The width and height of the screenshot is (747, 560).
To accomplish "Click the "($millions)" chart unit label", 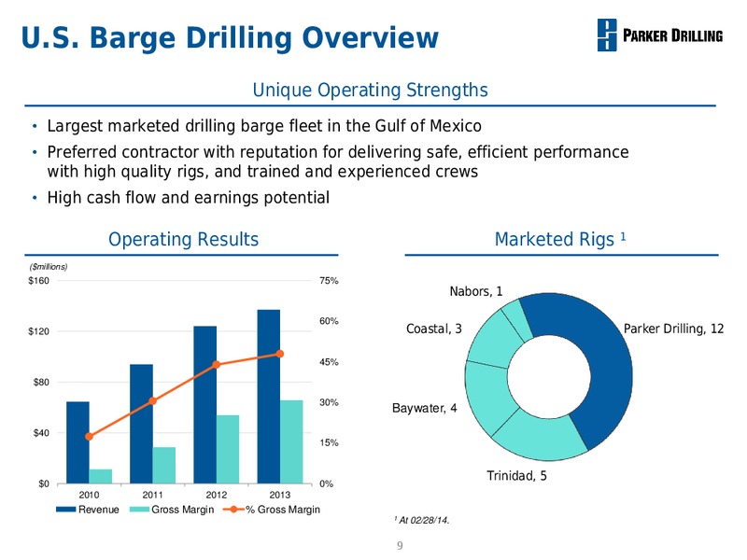I will (49, 267).
